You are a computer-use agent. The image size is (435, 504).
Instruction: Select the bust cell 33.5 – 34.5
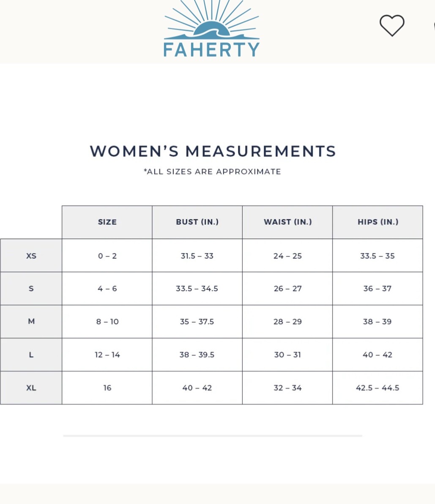pyautogui.click(x=197, y=289)
